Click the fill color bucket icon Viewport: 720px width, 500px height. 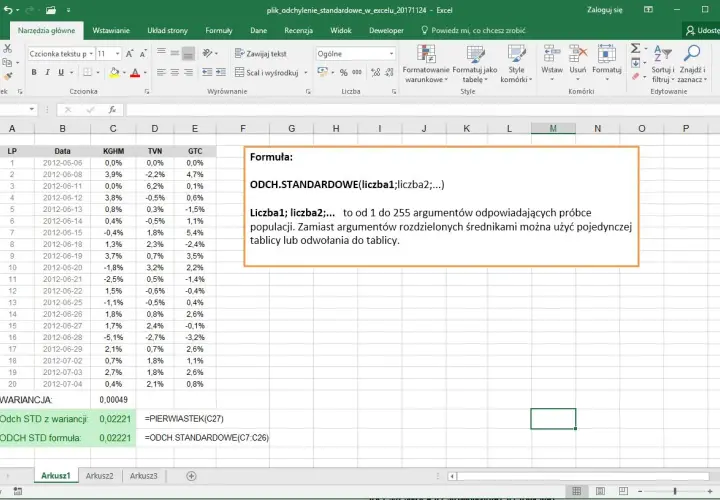[x=114, y=73]
